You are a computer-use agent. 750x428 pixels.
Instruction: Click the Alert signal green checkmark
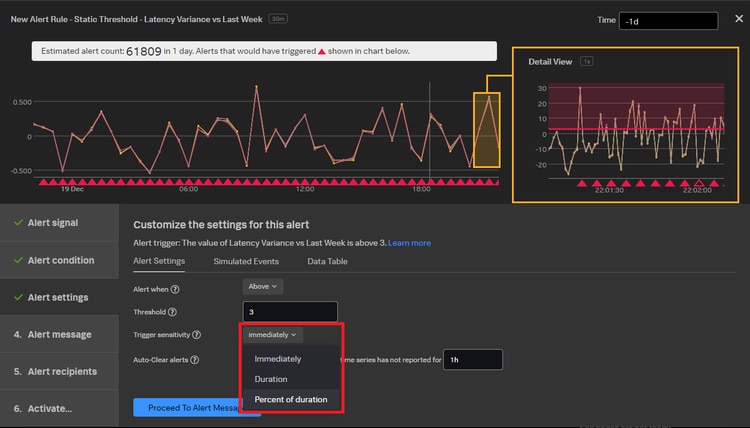point(16,223)
